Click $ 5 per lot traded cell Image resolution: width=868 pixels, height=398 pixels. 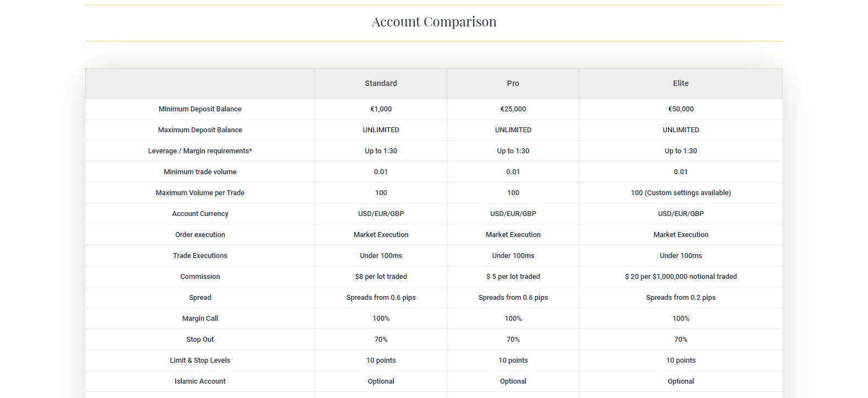tap(513, 277)
